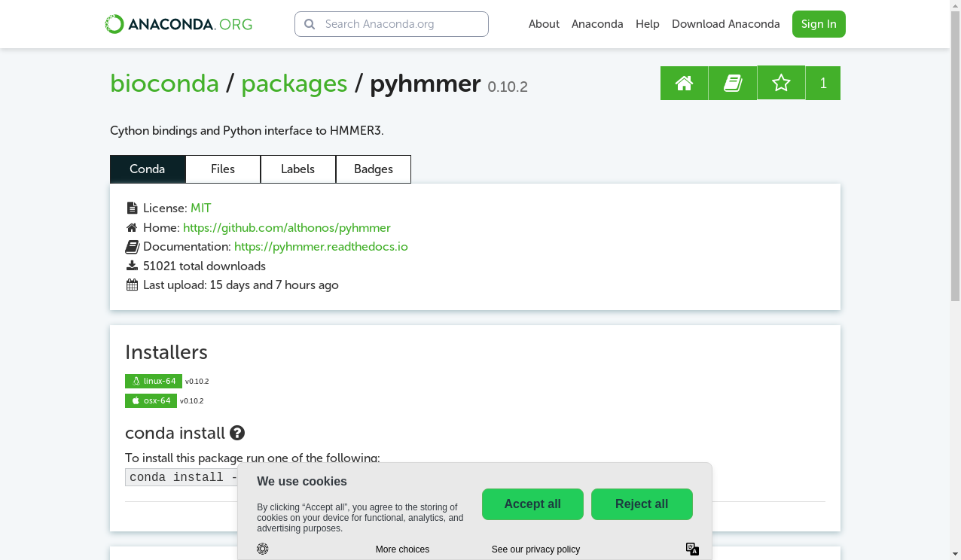Open the pyhmmer.readthedocs.io link
The width and height of the screenshot is (961, 560).
click(x=321, y=246)
